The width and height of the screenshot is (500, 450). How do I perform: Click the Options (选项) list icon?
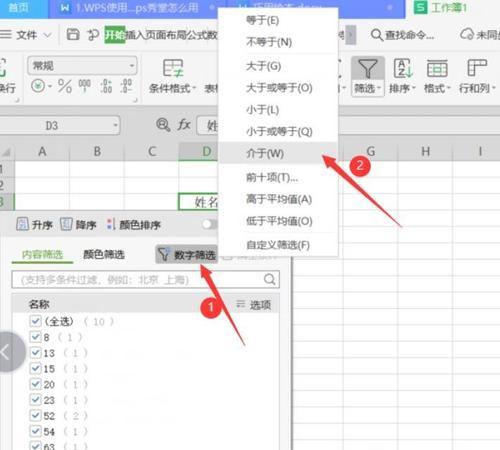(240, 304)
